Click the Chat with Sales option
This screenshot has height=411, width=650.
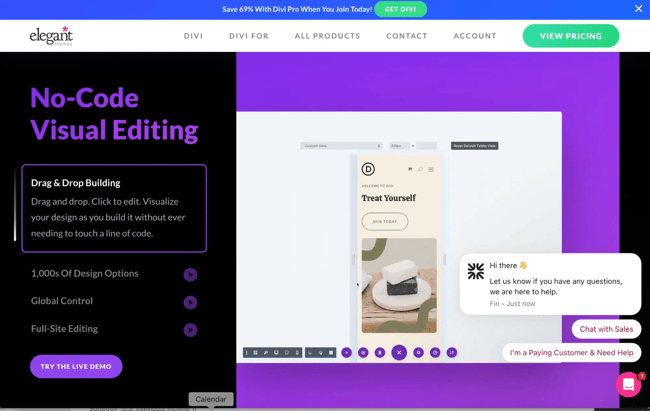coord(606,329)
